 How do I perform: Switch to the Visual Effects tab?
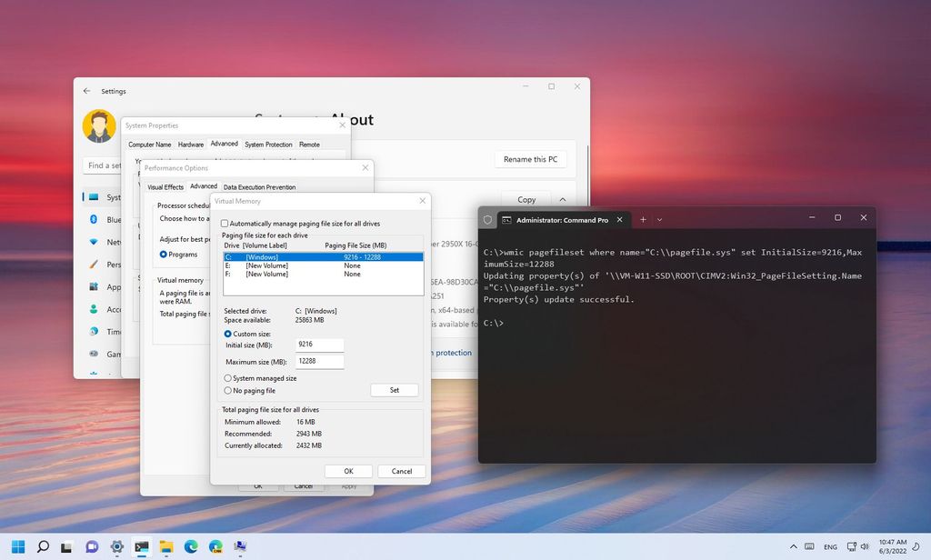point(165,186)
